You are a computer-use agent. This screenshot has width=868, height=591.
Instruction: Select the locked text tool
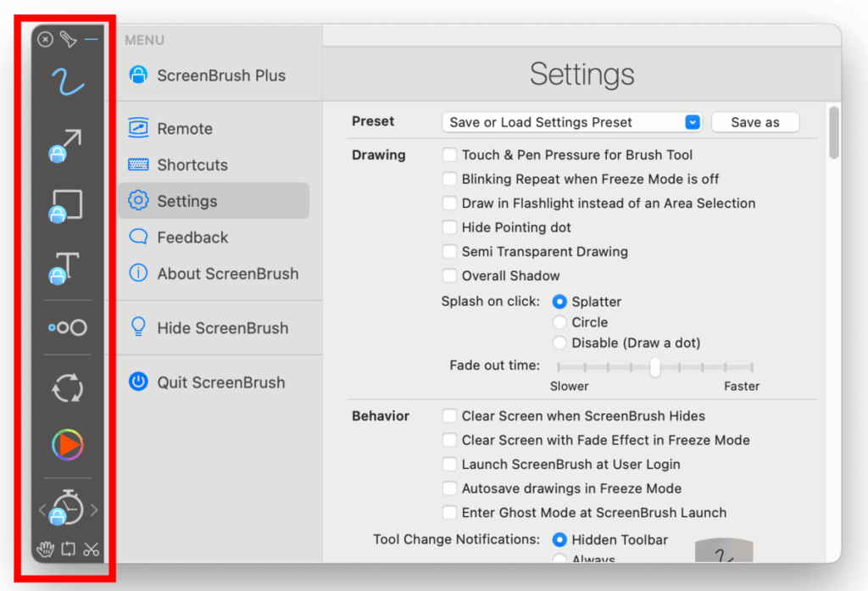(64, 268)
